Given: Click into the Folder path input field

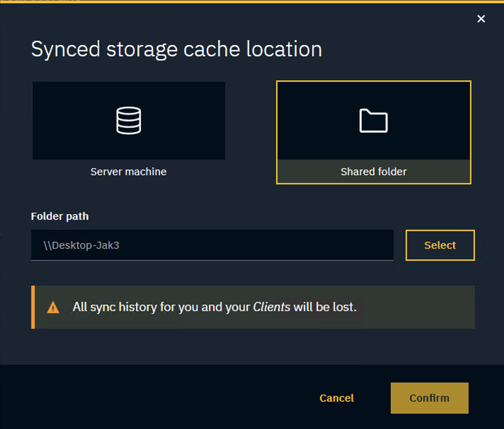Looking at the screenshot, I should [212, 245].
